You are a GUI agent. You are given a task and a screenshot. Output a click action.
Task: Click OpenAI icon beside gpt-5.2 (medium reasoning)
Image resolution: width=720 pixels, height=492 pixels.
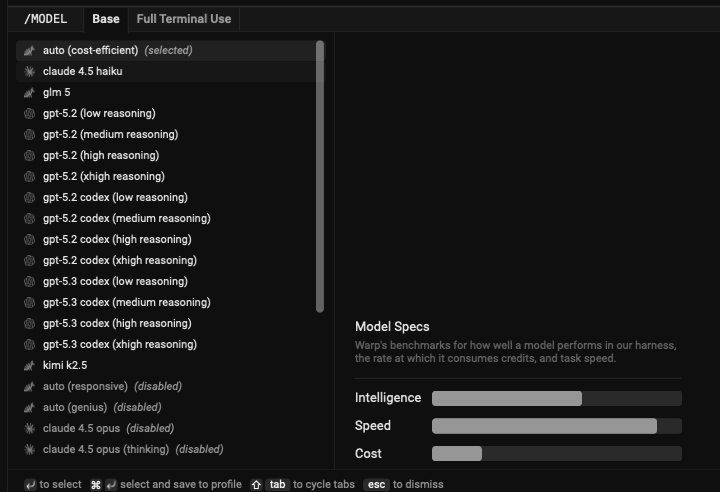[x=29, y=135]
